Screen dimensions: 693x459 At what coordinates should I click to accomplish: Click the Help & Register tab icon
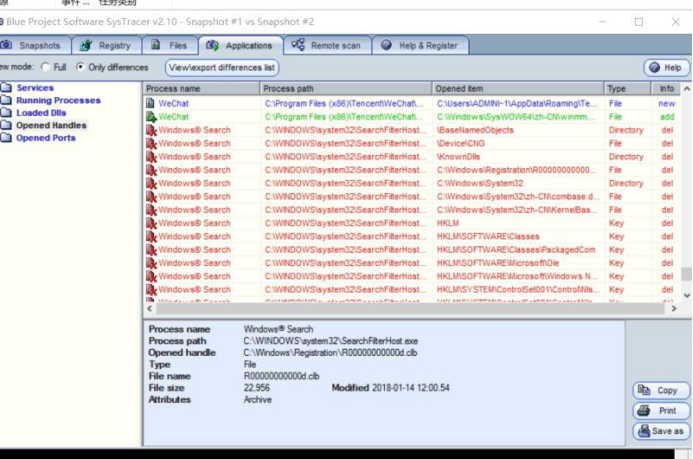point(386,45)
